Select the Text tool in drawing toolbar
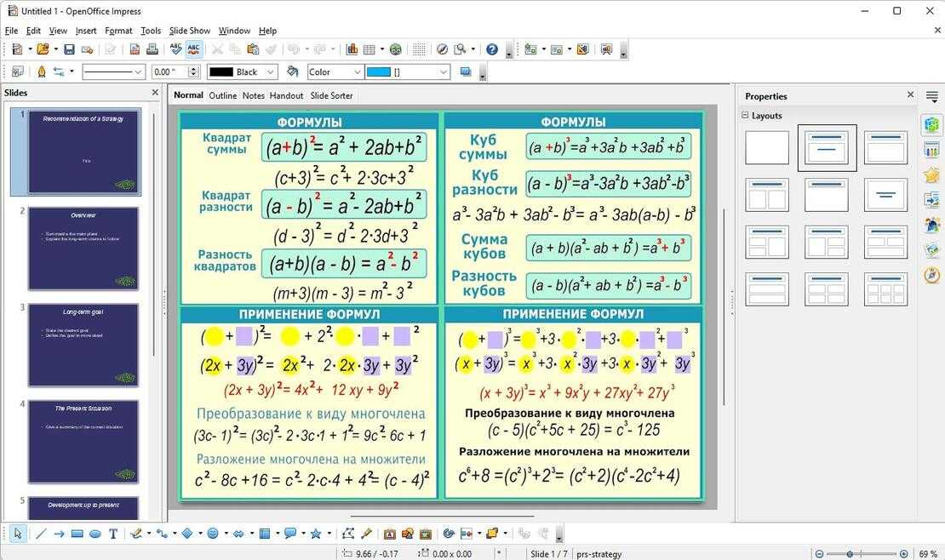This screenshot has width=945, height=560. (112, 534)
